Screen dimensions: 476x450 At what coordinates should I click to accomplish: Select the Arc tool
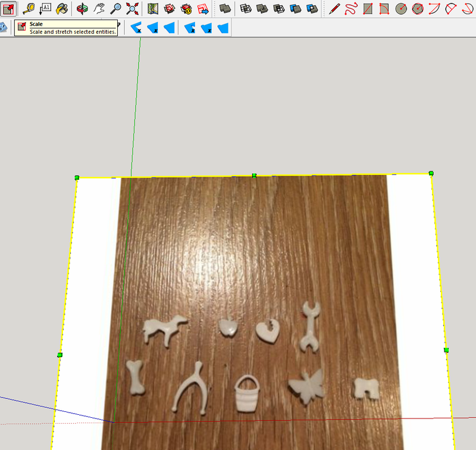coord(434,9)
